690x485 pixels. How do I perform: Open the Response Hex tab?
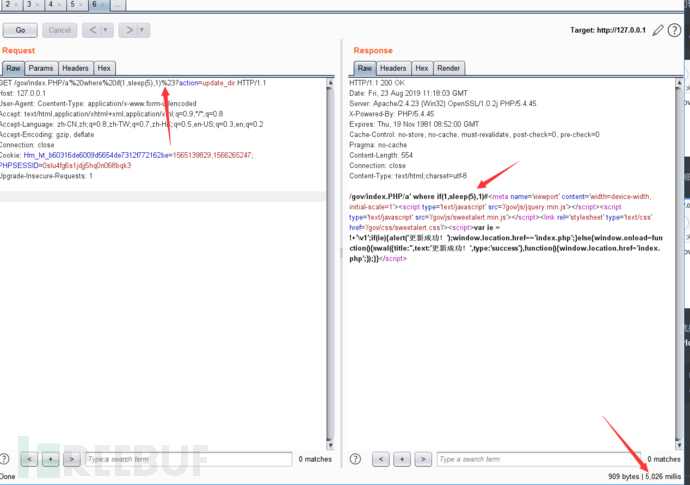422,68
